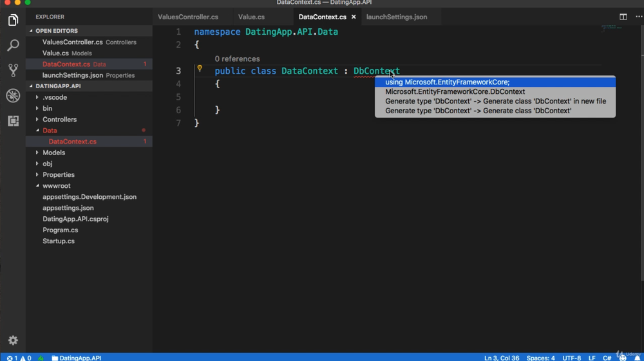This screenshot has width=644, height=361.
Task: Collapse the wwwroot folder
Action: (37, 186)
